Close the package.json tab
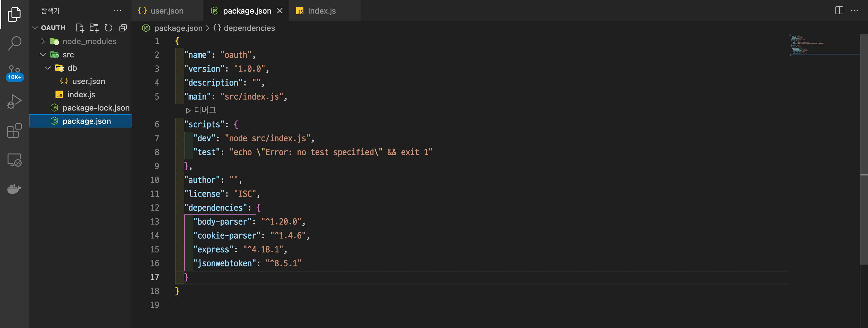This screenshot has width=868, height=328. 280,11
